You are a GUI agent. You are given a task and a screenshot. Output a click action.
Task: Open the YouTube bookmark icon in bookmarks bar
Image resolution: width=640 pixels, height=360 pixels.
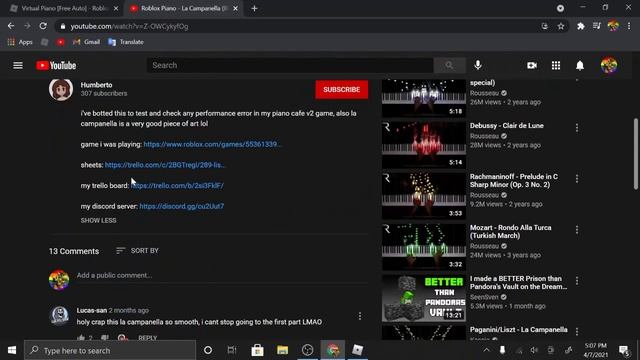tap(60, 42)
